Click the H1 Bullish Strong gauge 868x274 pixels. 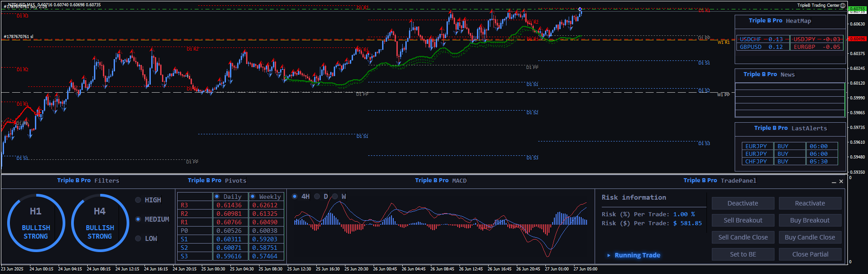tap(36, 223)
